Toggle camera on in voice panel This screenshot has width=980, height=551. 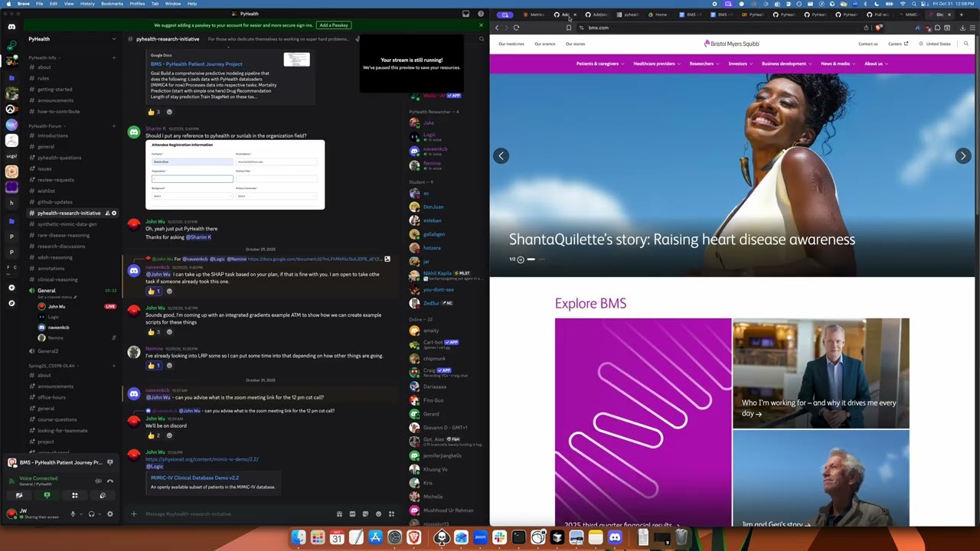pyautogui.click(x=19, y=495)
